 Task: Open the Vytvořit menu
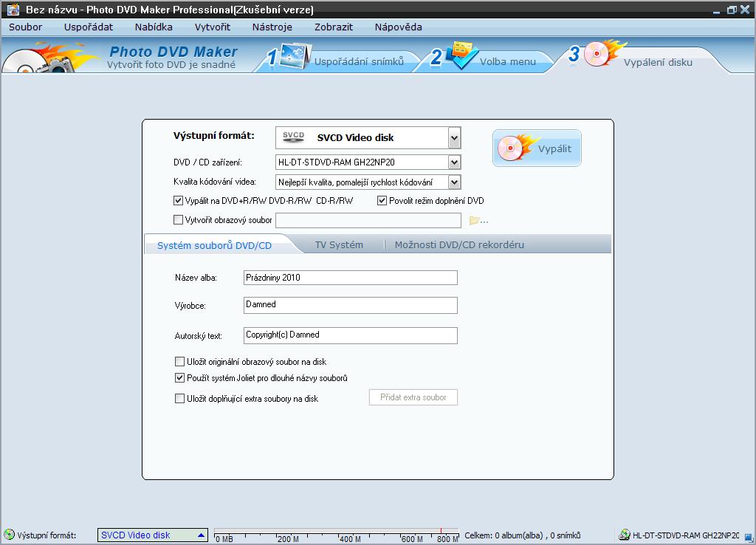212,27
